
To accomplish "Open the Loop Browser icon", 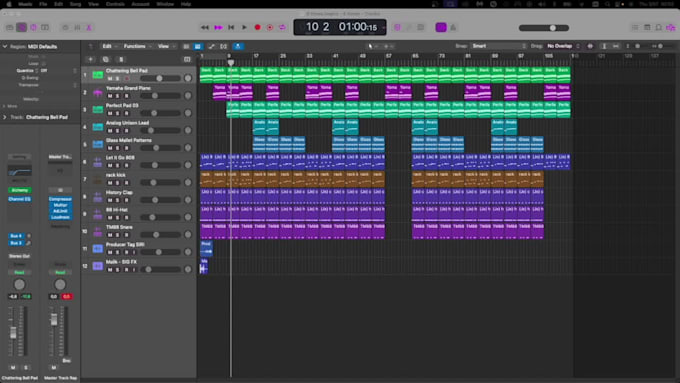I will click(659, 27).
